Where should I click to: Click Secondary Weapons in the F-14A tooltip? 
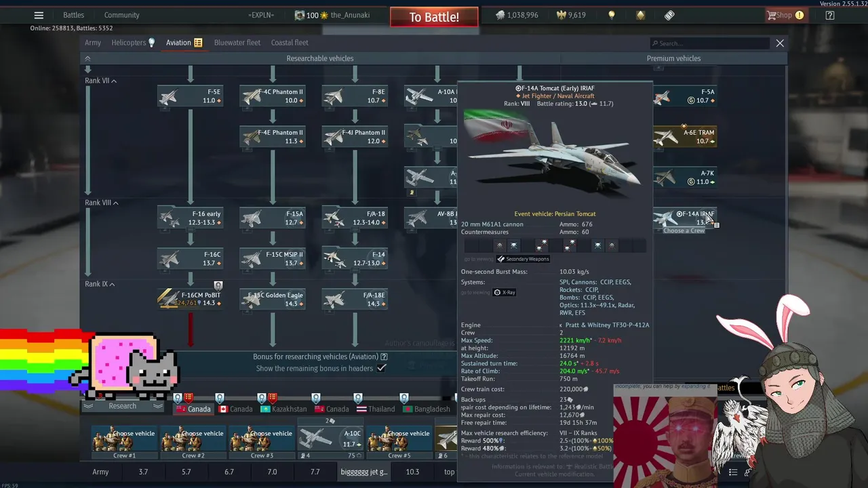523,259
